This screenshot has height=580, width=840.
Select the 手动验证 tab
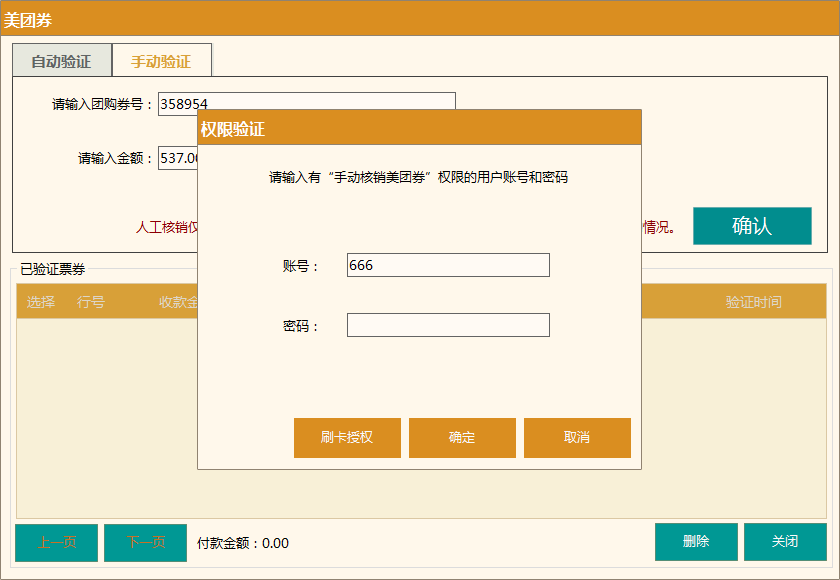(163, 60)
